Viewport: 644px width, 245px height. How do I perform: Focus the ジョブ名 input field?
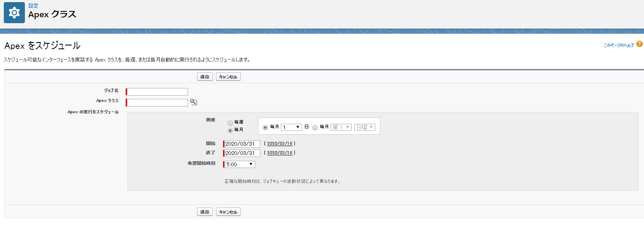(x=158, y=92)
